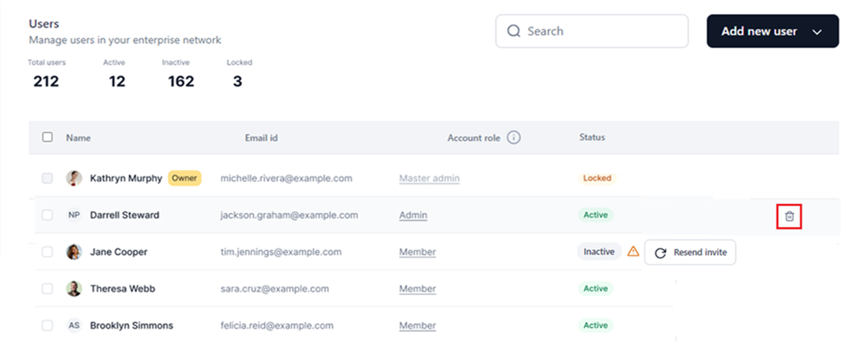Click the trash delete icon for Darrell Steward

(x=789, y=216)
